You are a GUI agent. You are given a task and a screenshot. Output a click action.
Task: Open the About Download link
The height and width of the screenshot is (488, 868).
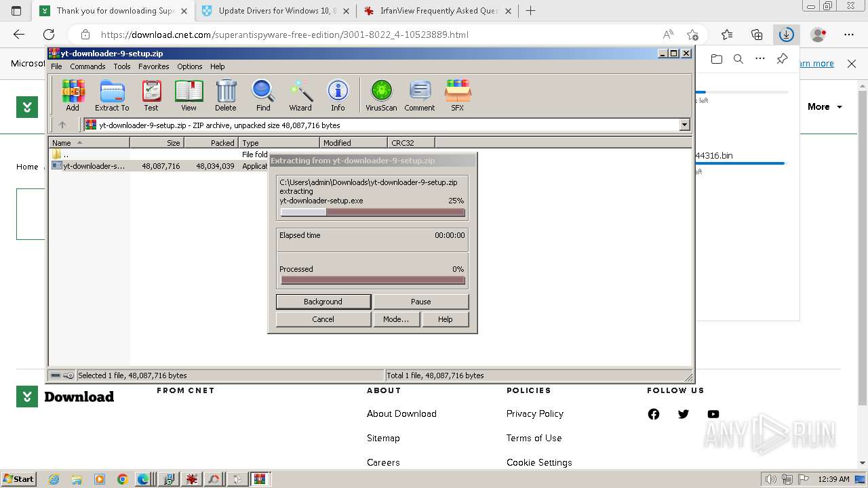(401, 413)
